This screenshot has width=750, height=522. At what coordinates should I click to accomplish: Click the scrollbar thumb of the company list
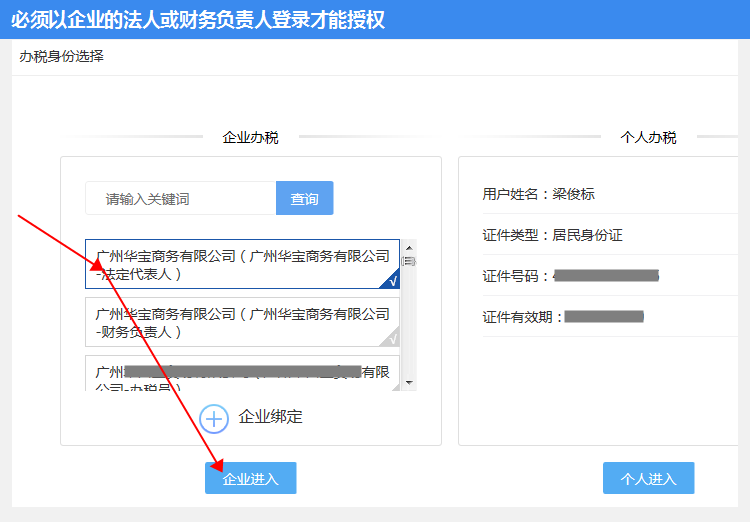point(409,261)
